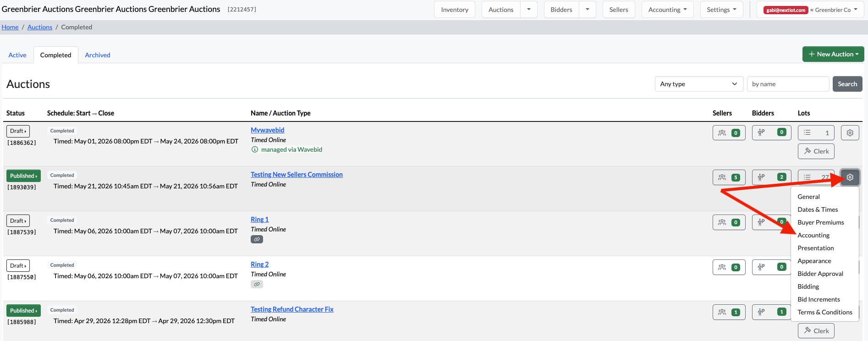Toggle gear menu for Testing New Sellers Commission
The width and height of the screenshot is (868, 341).
pyautogui.click(x=850, y=177)
